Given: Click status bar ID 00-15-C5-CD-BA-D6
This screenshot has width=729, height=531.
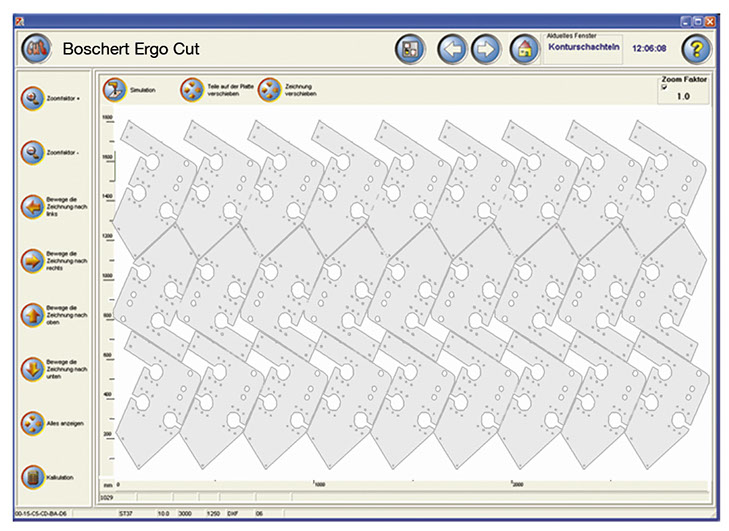Looking at the screenshot, I should (x=41, y=514).
